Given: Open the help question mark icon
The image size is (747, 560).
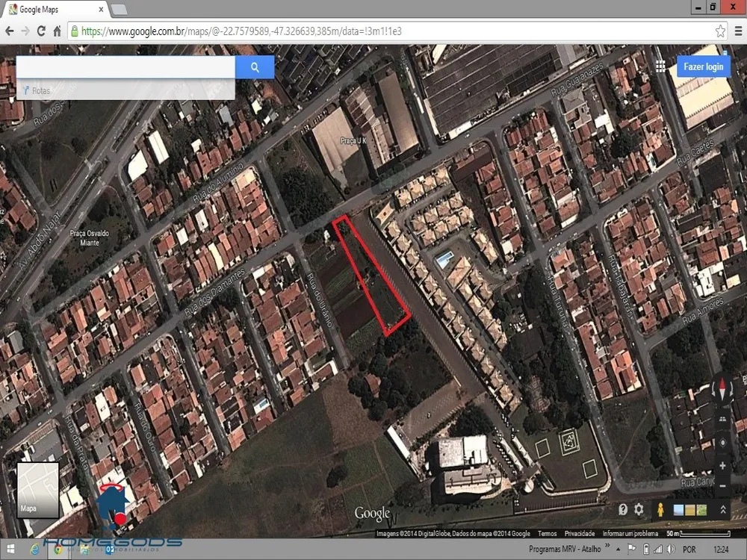Looking at the screenshot, I should (623, 509).
